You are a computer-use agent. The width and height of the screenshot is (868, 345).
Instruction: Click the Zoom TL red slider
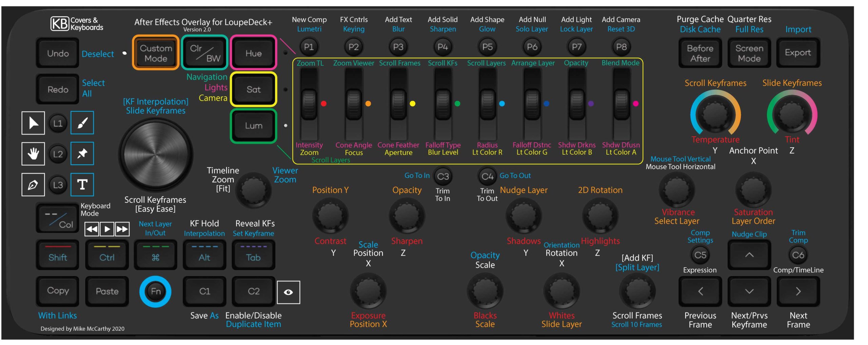[309, 104]
